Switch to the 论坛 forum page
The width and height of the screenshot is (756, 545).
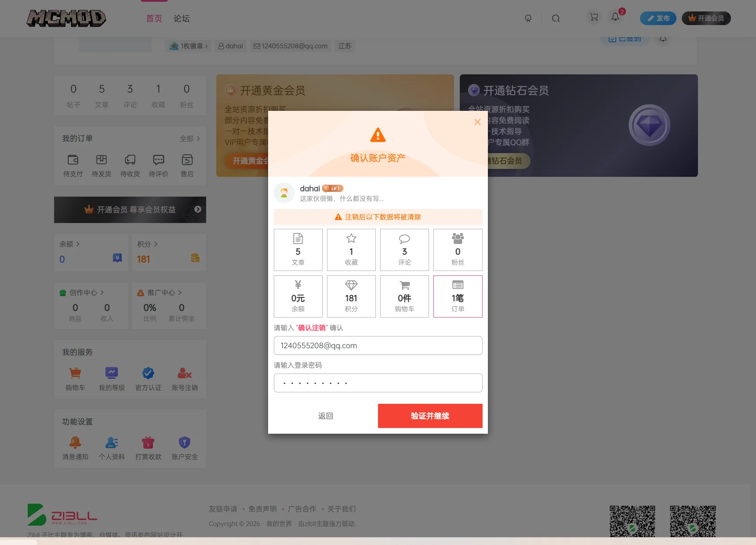182,18
